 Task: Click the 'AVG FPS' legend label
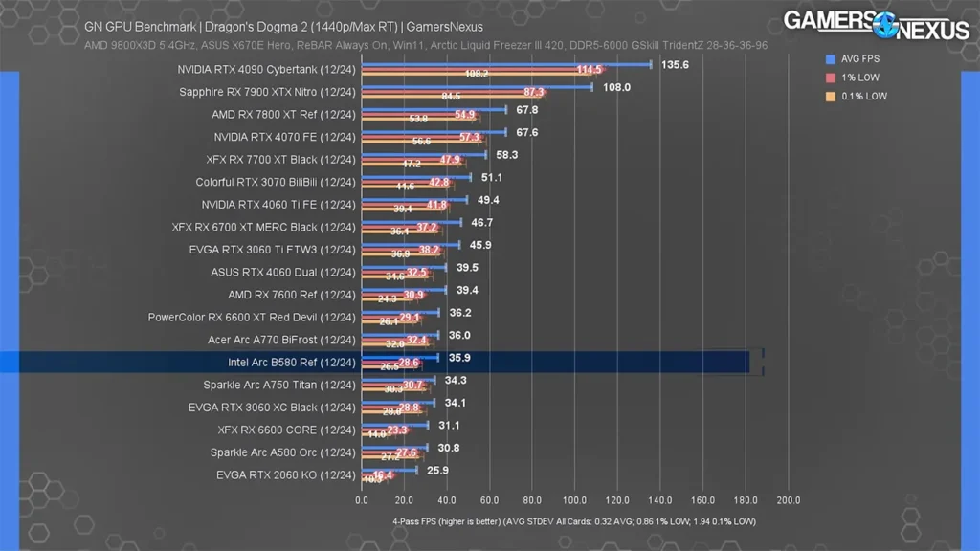(860, 58)
